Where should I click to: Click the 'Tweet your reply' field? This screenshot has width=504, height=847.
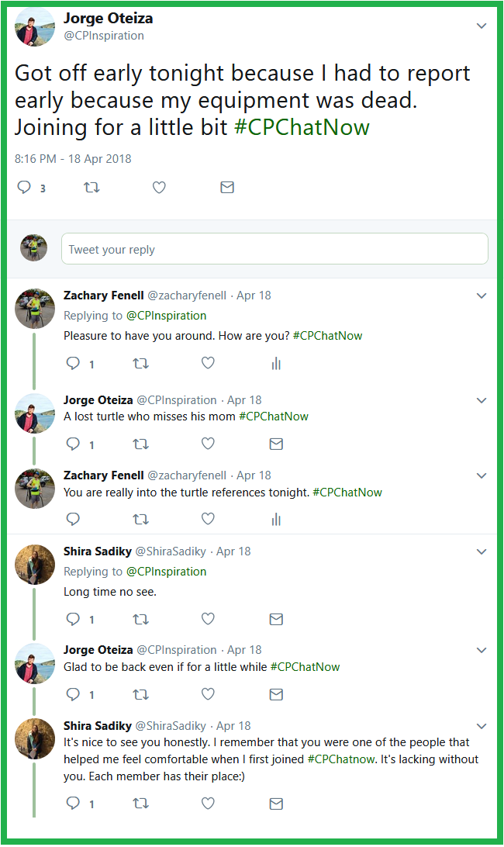(274, 249)
